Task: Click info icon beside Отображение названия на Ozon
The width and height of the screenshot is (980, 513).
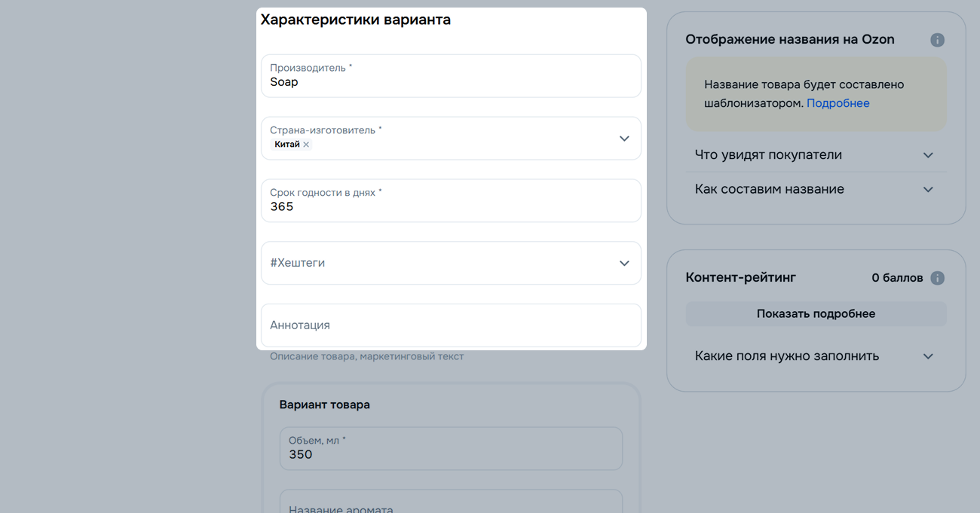Action: coord(937,40)
